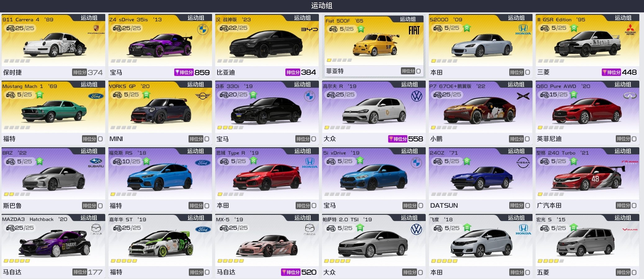Click the 排位分 859 ranking badge
The width and height of the screenshot is (644, 279).
(192, 73)
